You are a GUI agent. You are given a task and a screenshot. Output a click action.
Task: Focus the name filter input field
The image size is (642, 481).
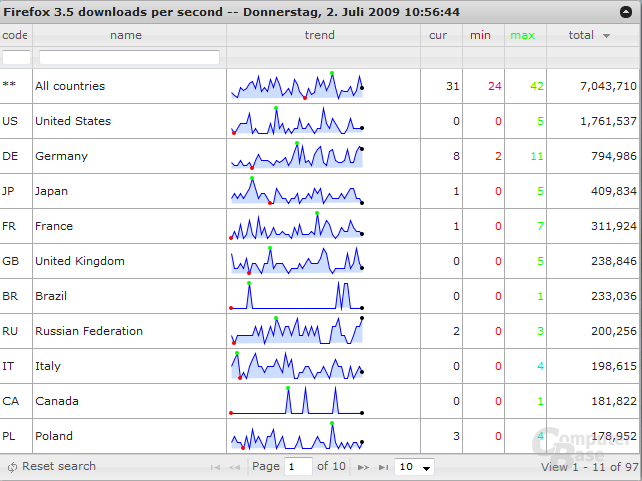point(129,57)
